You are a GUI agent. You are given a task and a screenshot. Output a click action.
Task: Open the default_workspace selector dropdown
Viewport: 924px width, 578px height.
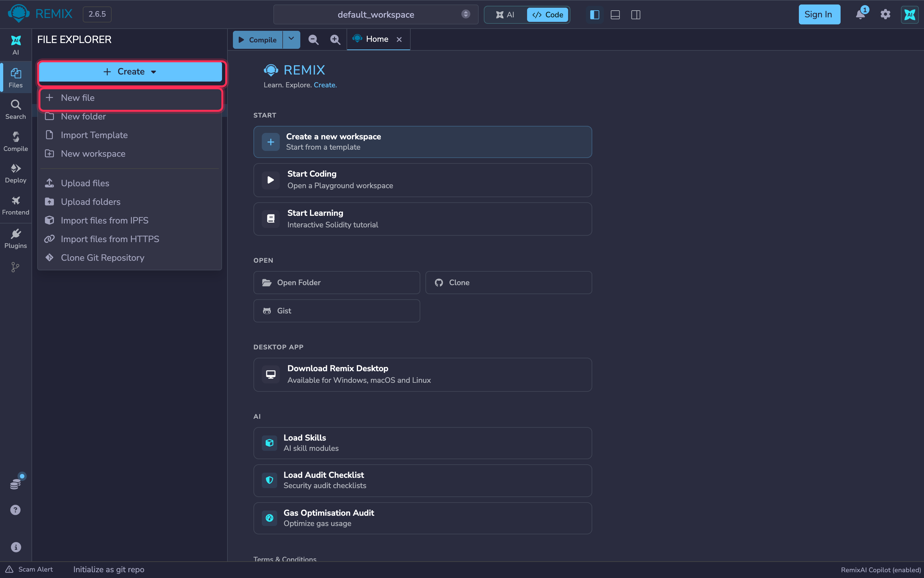(376, 14)
